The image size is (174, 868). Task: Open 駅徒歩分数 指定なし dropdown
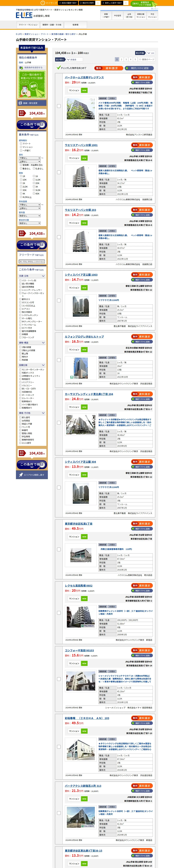(30, 223)
